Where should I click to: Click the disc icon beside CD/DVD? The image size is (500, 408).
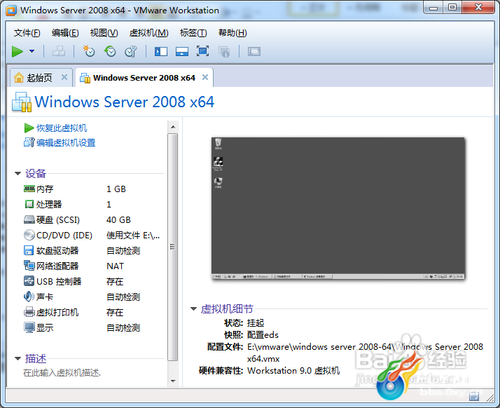[29, 235]
